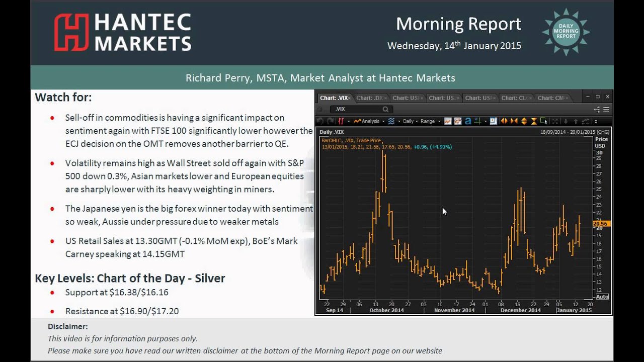
Task: Click the greyed down arrow icon
Action: [566, 121]
